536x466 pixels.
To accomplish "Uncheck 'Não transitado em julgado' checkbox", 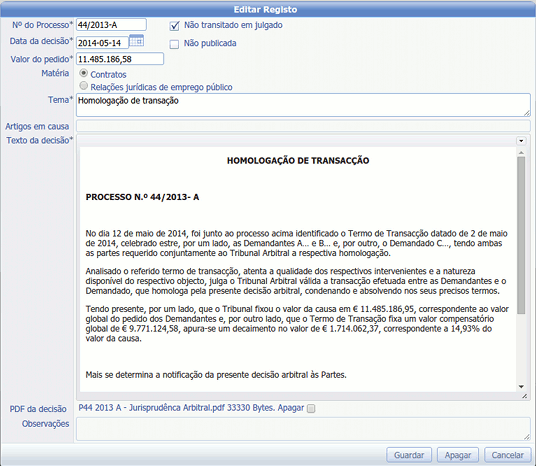I will (174, 26).
